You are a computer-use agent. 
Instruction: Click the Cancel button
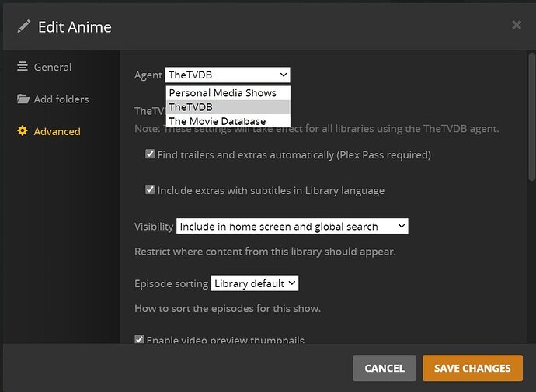coord(385,368)
